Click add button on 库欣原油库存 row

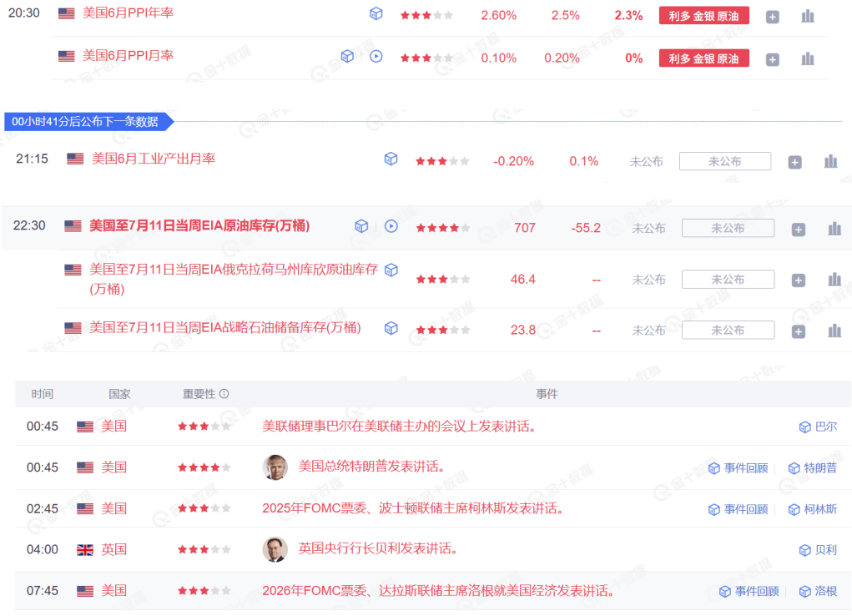pyautogui.click(x=799, y=280)
